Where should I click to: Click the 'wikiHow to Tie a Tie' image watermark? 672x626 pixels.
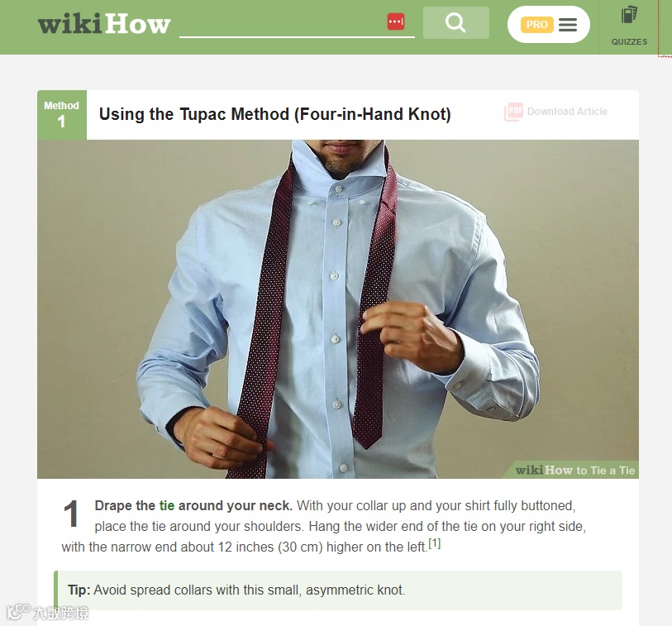pyautogui.click(x=574, y=471)
